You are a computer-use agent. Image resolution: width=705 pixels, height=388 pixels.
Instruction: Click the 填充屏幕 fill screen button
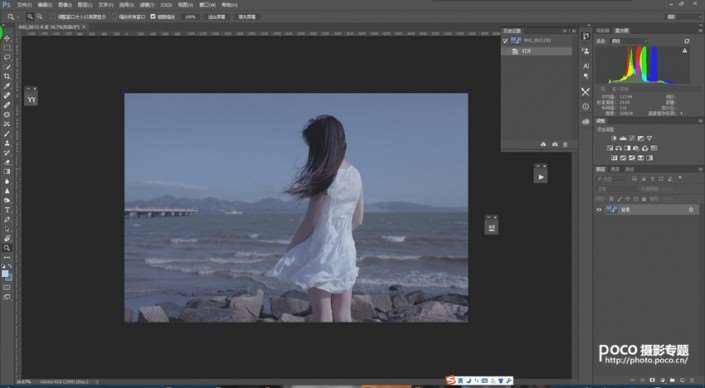247,17
